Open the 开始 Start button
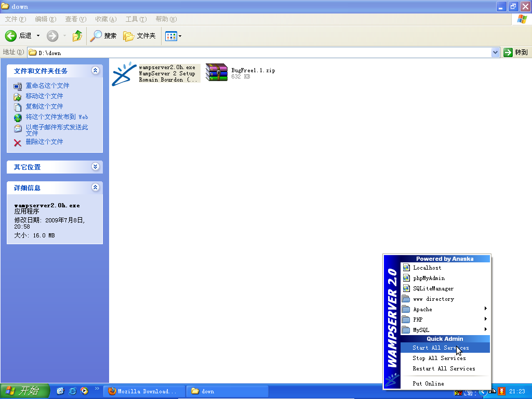532x399 pixels. coord(25,391)
